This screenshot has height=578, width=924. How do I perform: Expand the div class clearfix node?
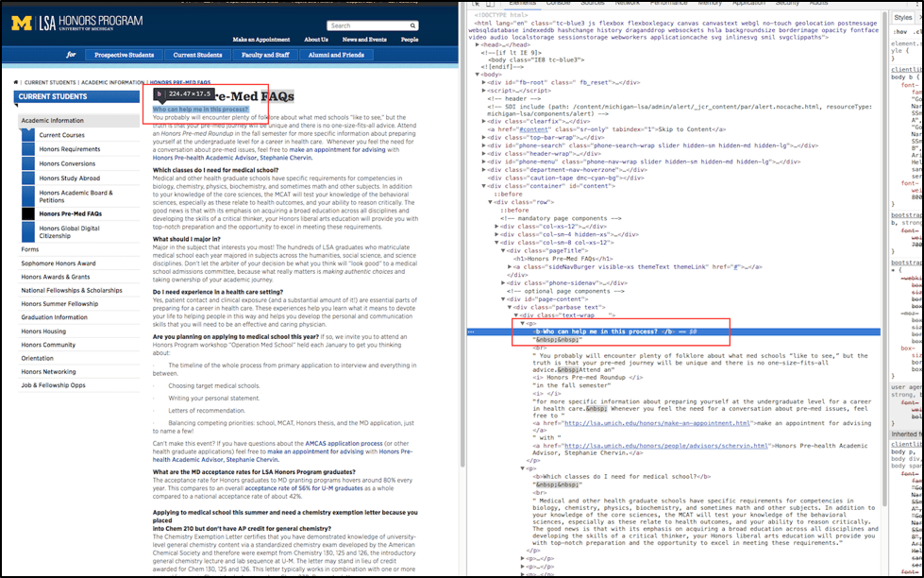(484, 122)
